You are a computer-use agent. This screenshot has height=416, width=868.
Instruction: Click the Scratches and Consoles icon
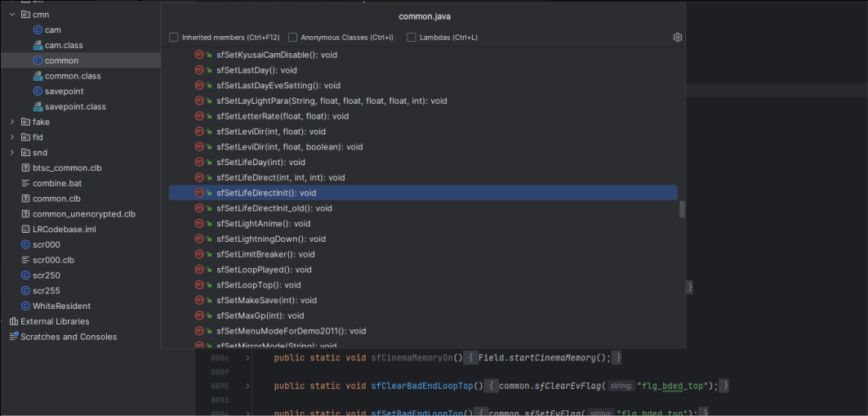coord(14,337)
